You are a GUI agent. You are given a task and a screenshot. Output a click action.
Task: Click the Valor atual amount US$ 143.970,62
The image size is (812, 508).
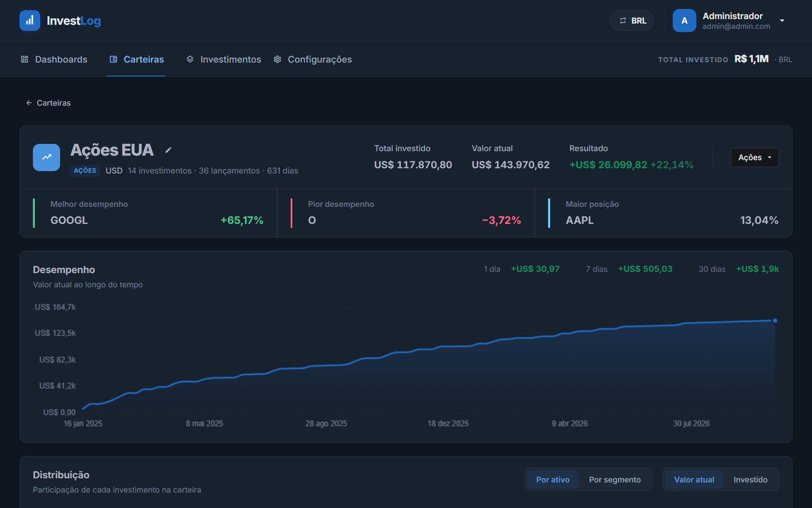pyautogui.click(x=510, y=165)
